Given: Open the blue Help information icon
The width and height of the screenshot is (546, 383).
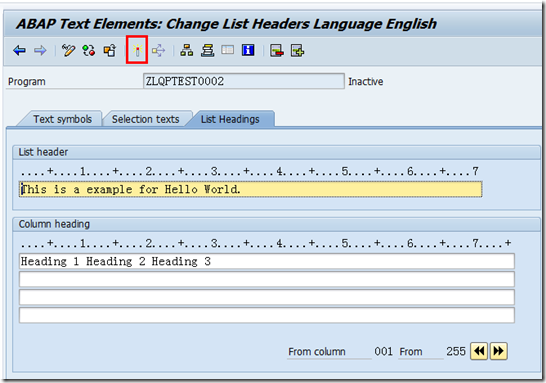Looking at the screenshot, I should [x=248, y=50].
